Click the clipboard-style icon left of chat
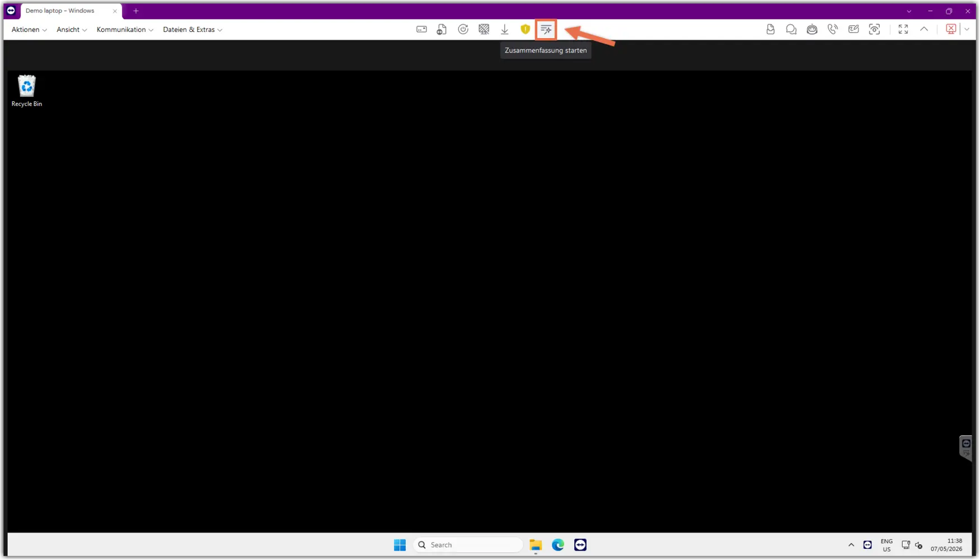 pyautogui.click(x=770, y=30)
